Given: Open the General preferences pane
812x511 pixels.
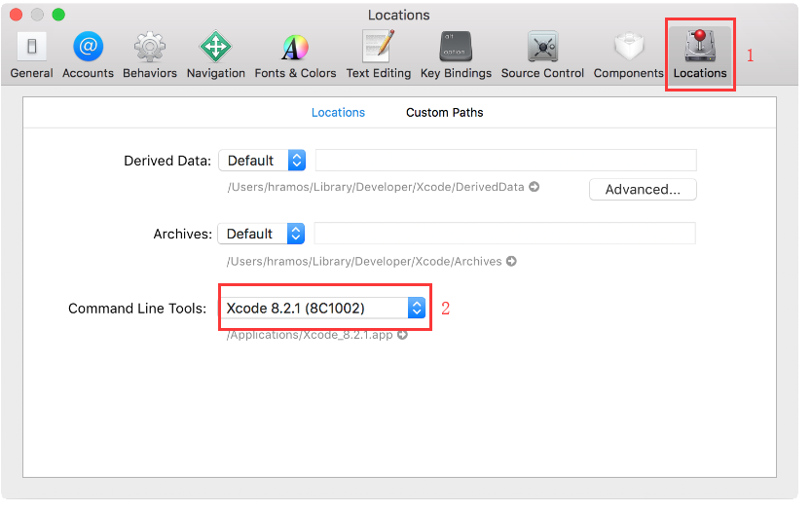Looking at the screenshot, I should pos(31,55).
